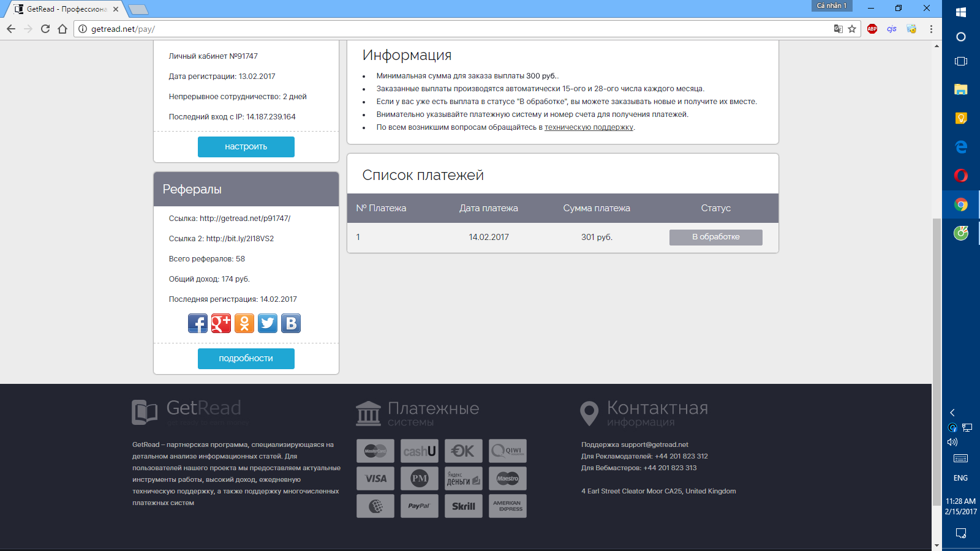Click the Яндекс Деньги payment logo
This screenshot has width=980, height=551.
(x=464, y=478)
